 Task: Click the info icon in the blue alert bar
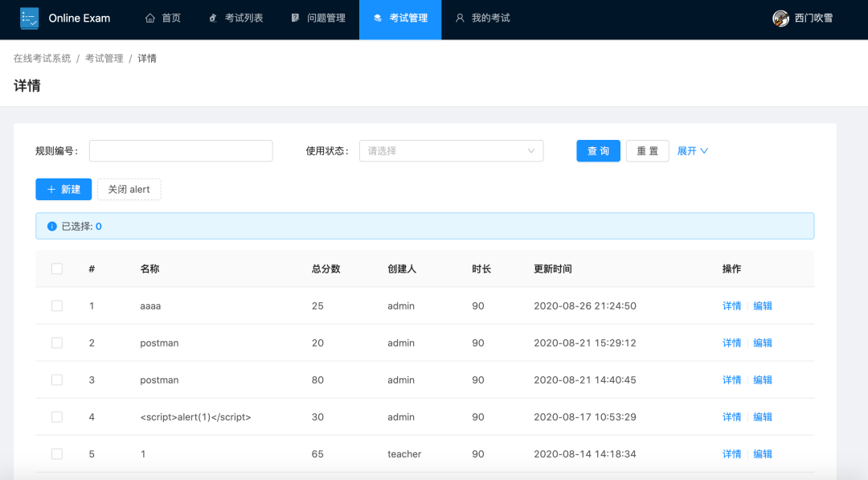[x=50, y=226]
